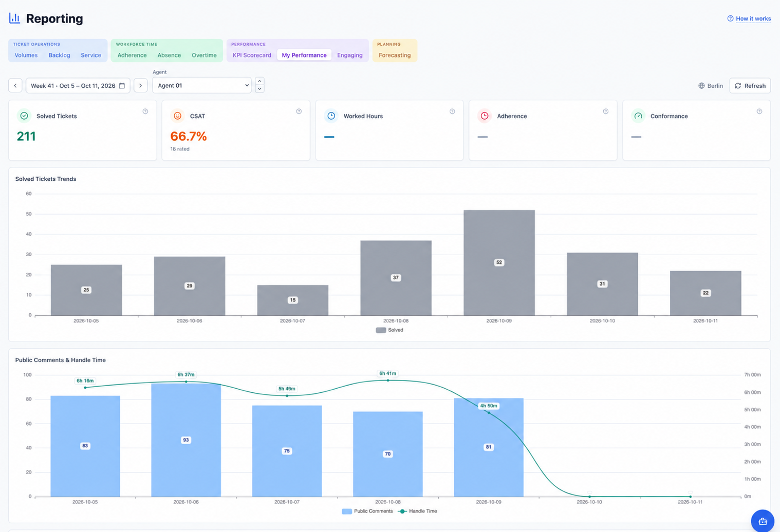The height and width of the screenshot is (532, 780).
Task: Open the How it works link
Action: pyautogui.click(x=753, y=18)
